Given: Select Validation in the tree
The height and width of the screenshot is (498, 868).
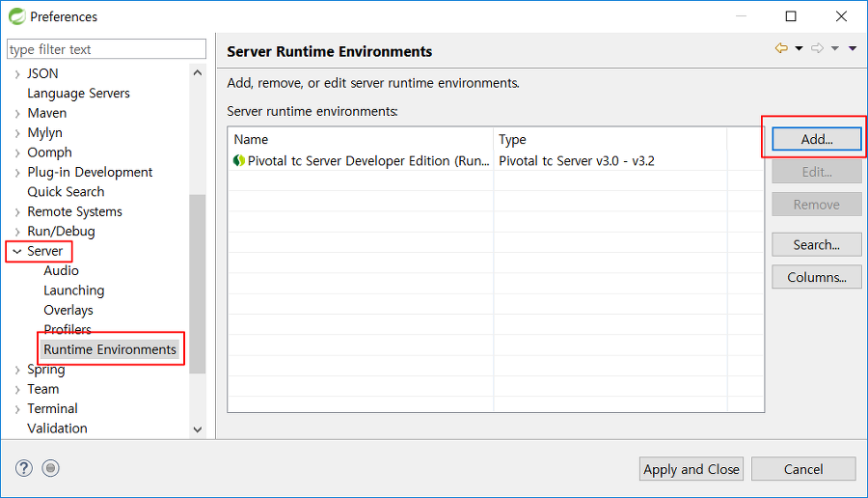Looking at the screenshot, I should pos(58,429).
